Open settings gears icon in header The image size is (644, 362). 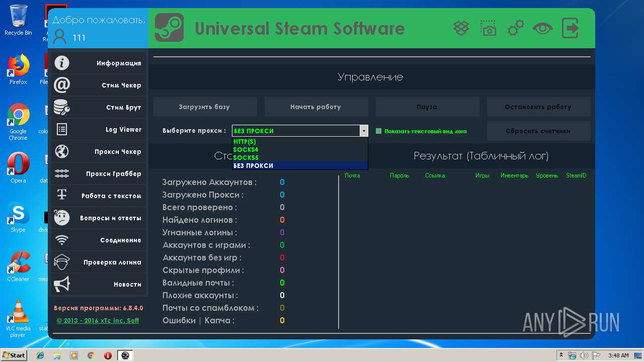click(x=516, y=28)
